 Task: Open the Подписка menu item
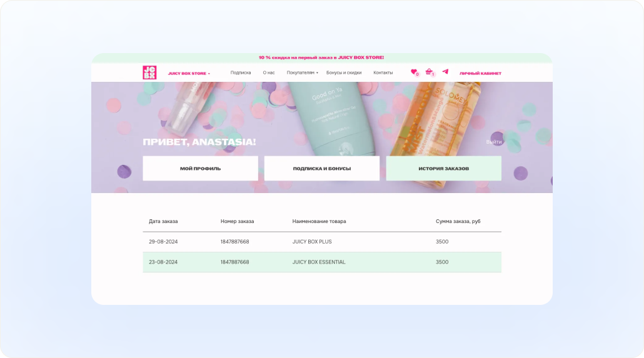tap(241, 72)
